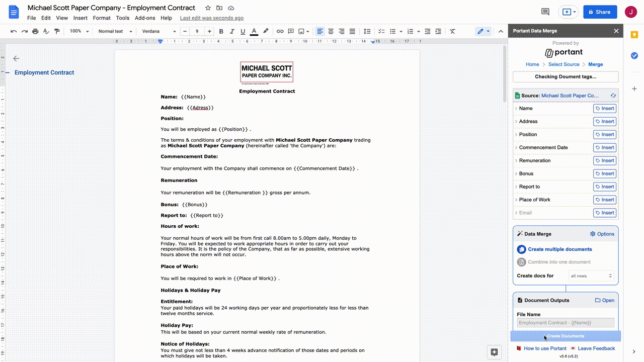
Task: Toggle bold formatting
Action: 221,31
